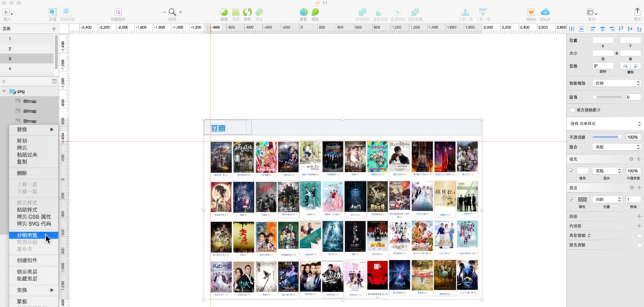This screenshot has height=307, width=644.
Task: Open the View dropdown in the toolbar
Action: [592, 12]
